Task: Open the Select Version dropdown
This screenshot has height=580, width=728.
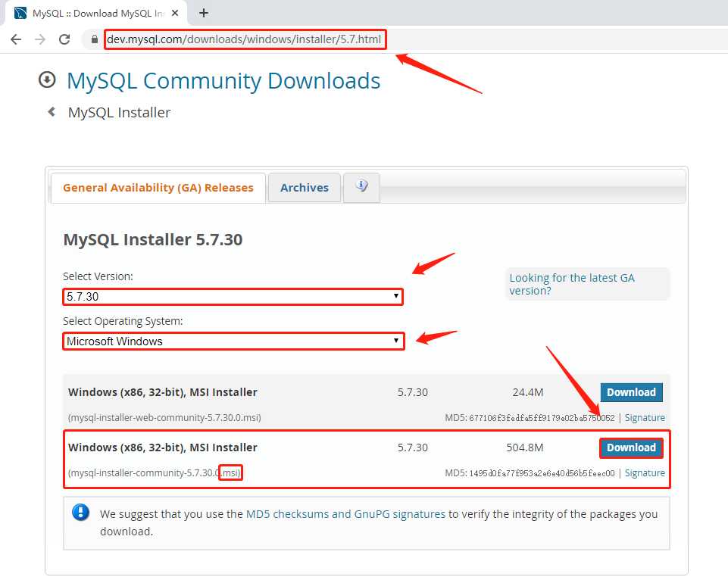Action: coord(233,297)
